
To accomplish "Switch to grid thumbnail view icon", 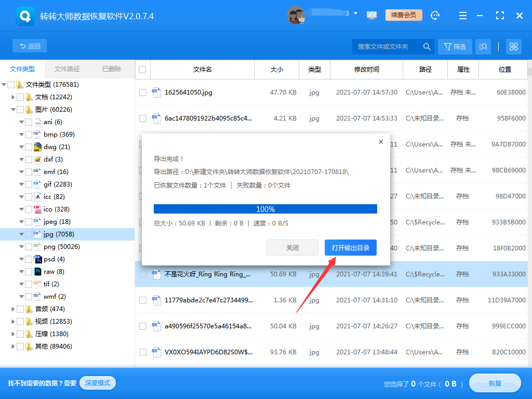I will pyautogui.click(x=514, y=46).
